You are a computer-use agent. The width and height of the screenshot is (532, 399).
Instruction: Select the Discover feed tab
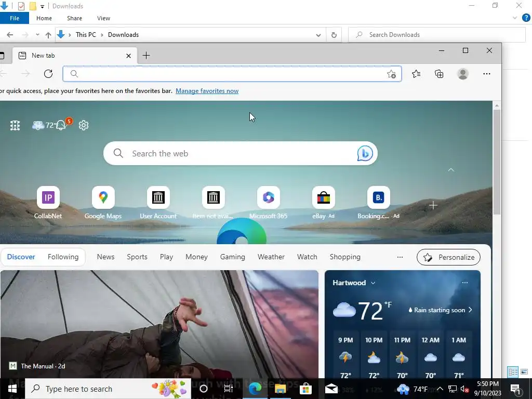[21, 257]
